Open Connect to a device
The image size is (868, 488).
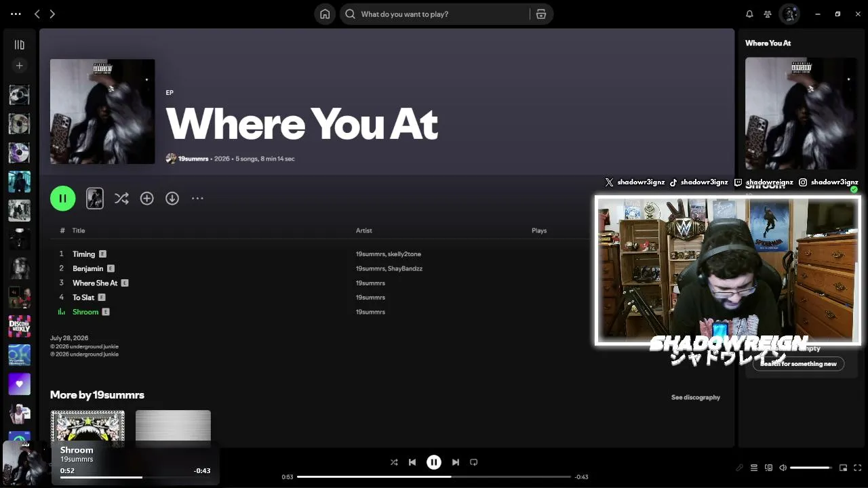768,468
